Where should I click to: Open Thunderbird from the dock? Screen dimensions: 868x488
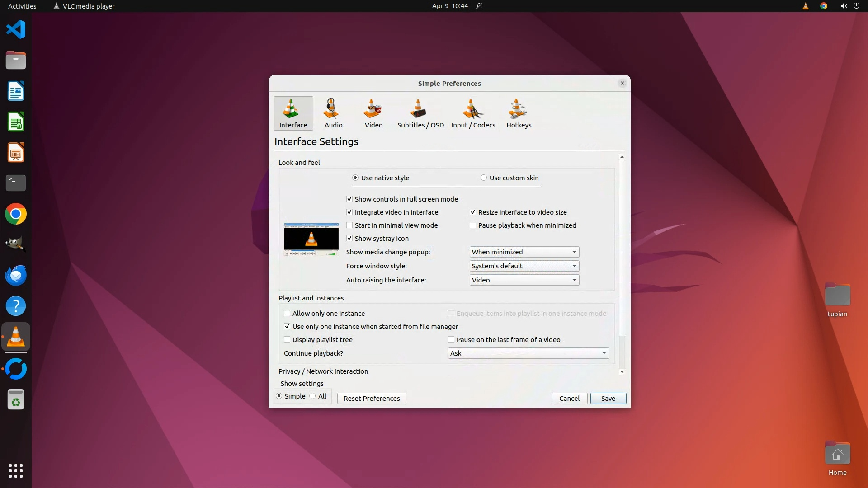[16, 275]
